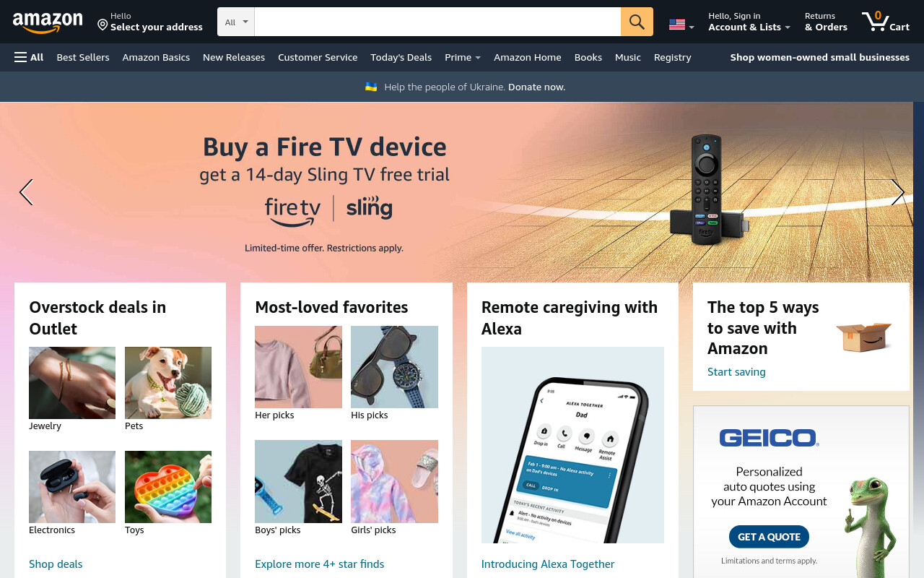924x578 pixels.
Task: Click the Amazon logo
Action: (48, 22)
